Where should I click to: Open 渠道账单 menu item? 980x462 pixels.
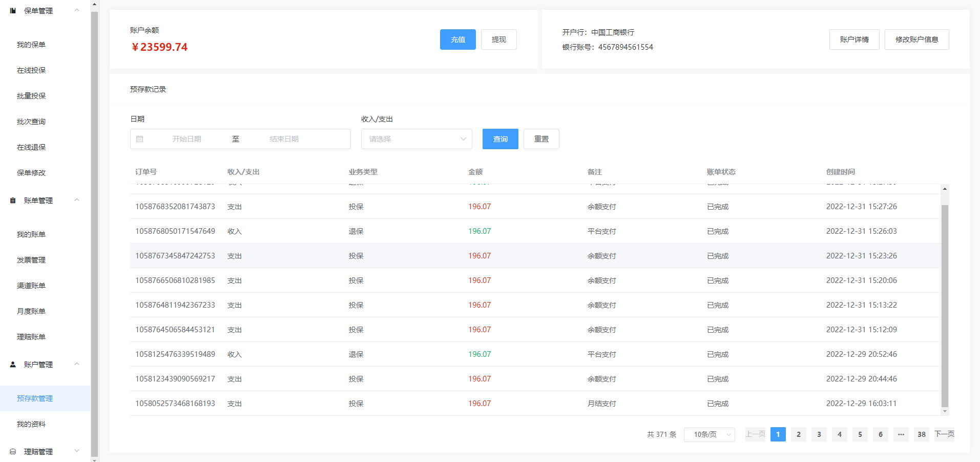31,286
